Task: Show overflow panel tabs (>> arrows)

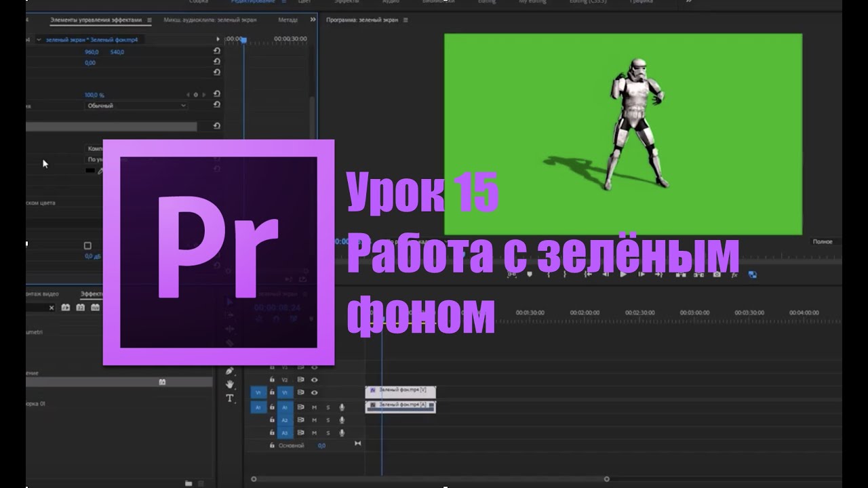Action: (313, 20)
